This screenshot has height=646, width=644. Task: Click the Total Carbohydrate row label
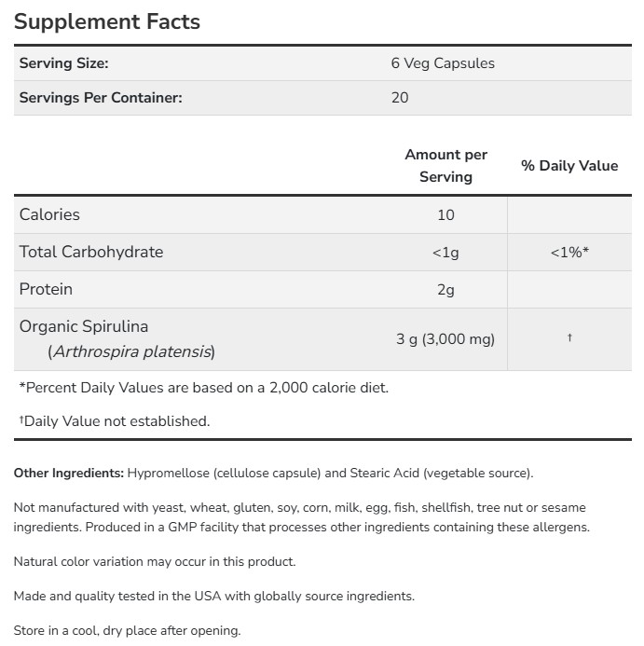tap(91, 252)
